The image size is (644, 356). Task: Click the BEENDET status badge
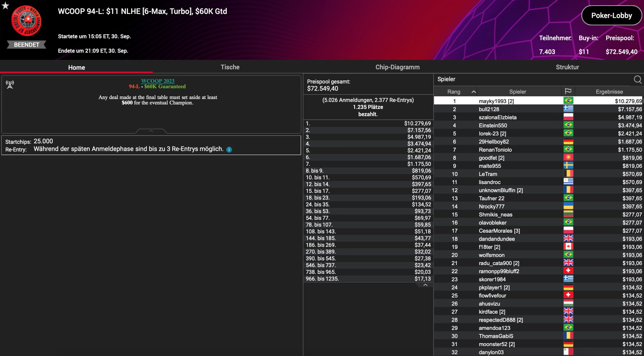point(26,45)
